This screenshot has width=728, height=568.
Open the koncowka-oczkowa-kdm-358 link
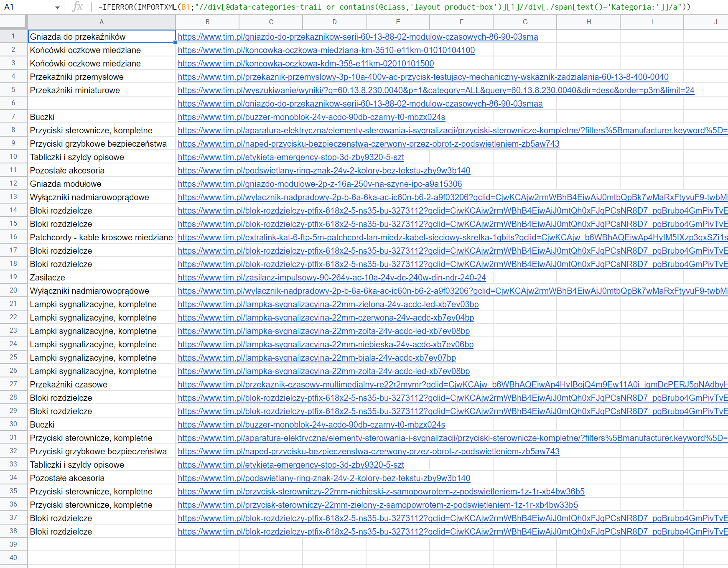[306, 64]
